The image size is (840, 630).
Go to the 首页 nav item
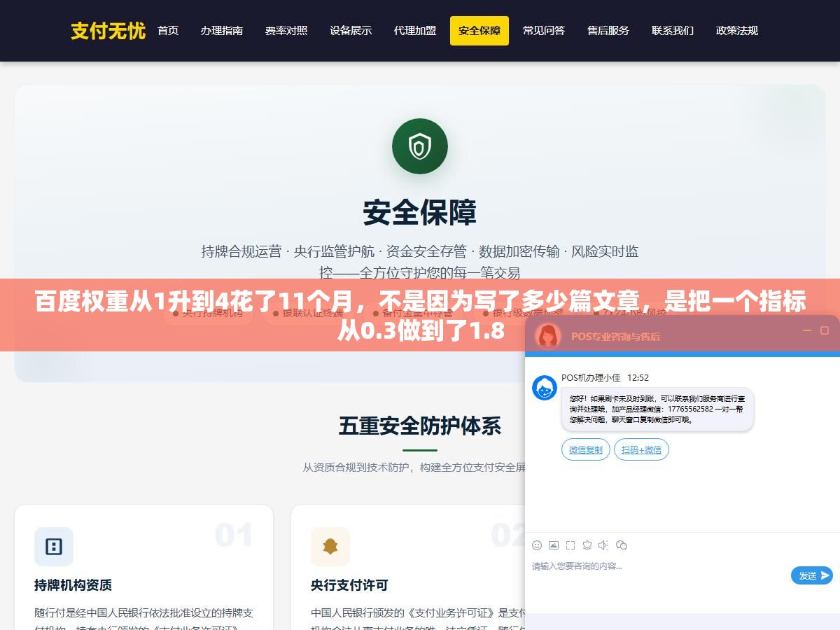coord(168,31)
